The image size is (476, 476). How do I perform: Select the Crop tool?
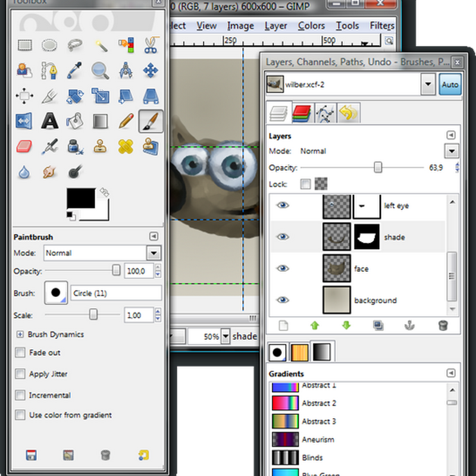click(49, 96)
